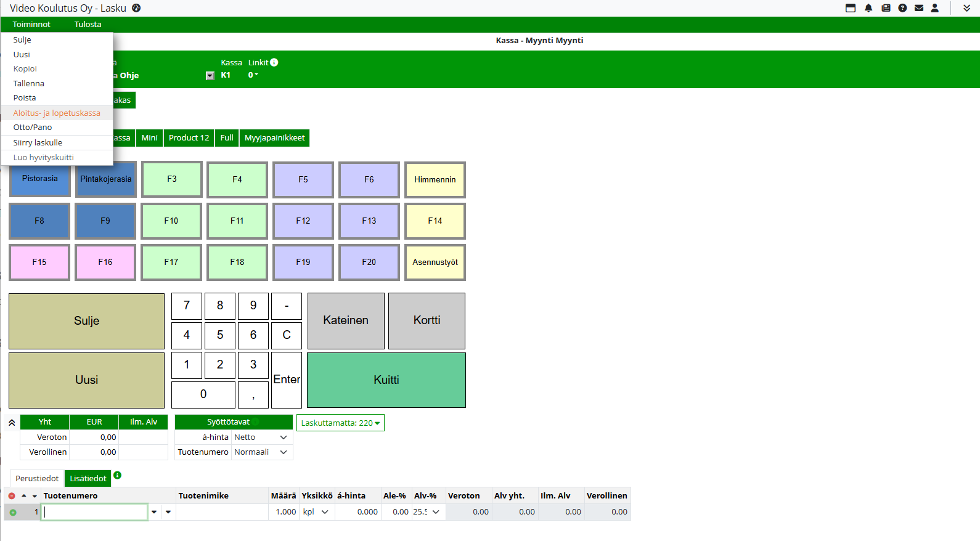Click the info icon next to Linkit

pyautogui.click(x=274, y=62)
